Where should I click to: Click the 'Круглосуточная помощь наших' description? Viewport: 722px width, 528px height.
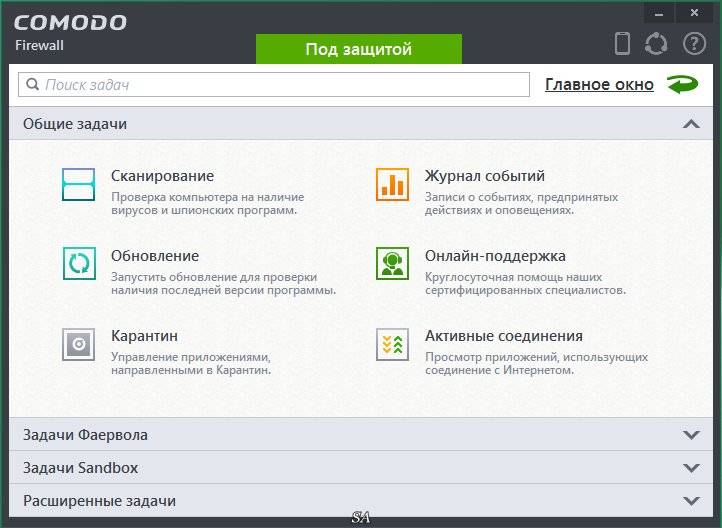[x=513, y=277]
